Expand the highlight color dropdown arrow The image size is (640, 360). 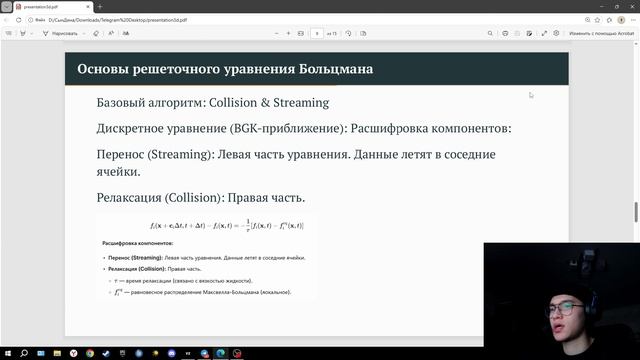coord(32,33)
